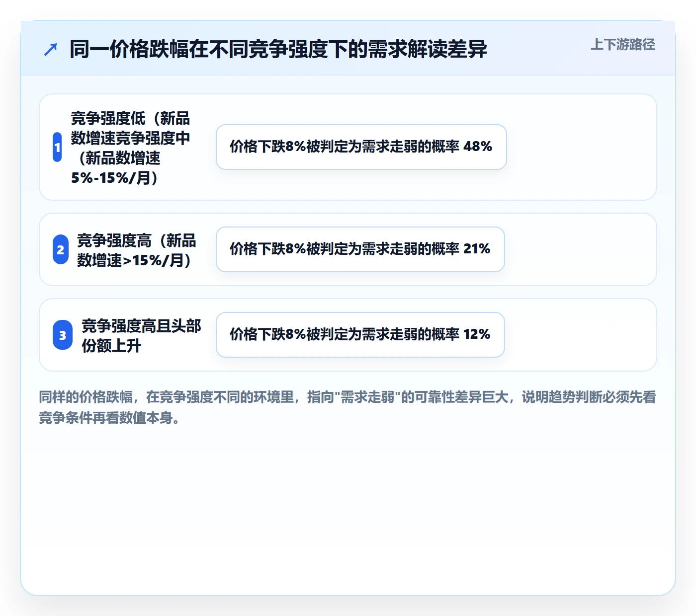Click the box showing probability 48%
Screen dimensions: 696x616
(x=361, y=147)
